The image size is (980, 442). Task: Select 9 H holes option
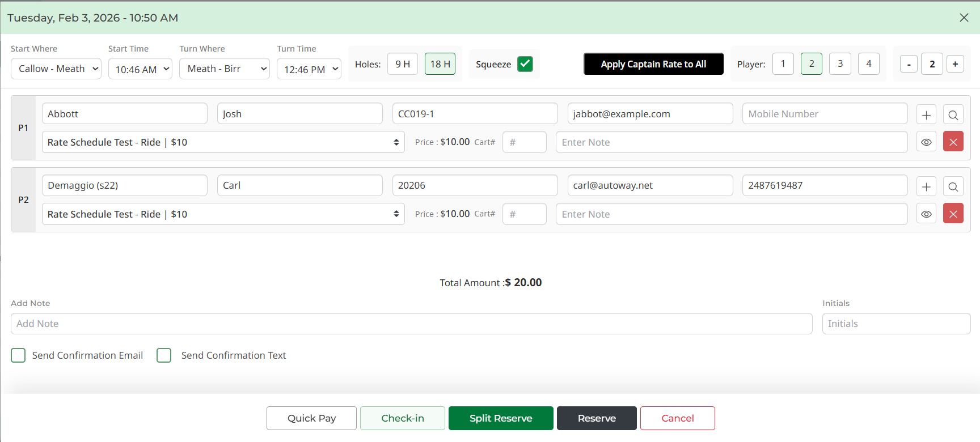(403, 64)
